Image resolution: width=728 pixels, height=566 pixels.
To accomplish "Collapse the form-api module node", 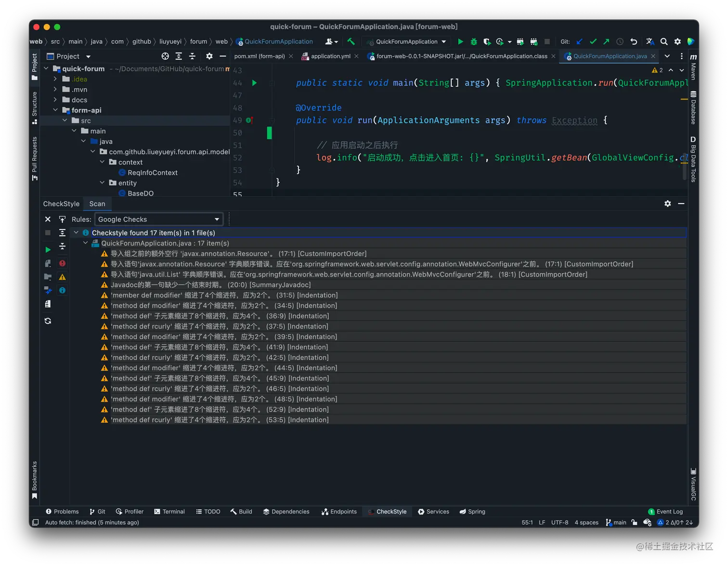I will (55, 110).
